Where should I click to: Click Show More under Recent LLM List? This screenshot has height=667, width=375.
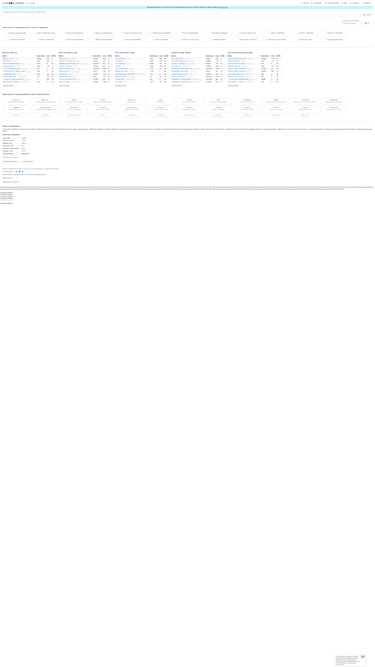9,86
